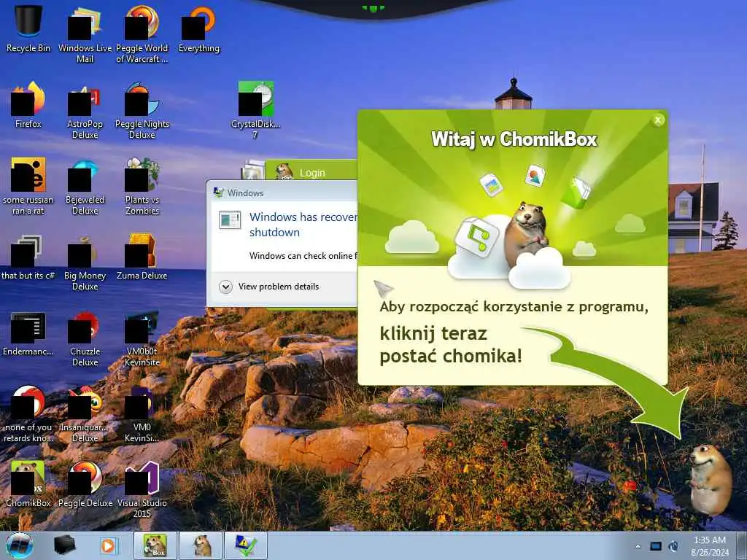Expand View problem details in Windows dialog
This screenshot has height=560, width=747.
point(269,287)
